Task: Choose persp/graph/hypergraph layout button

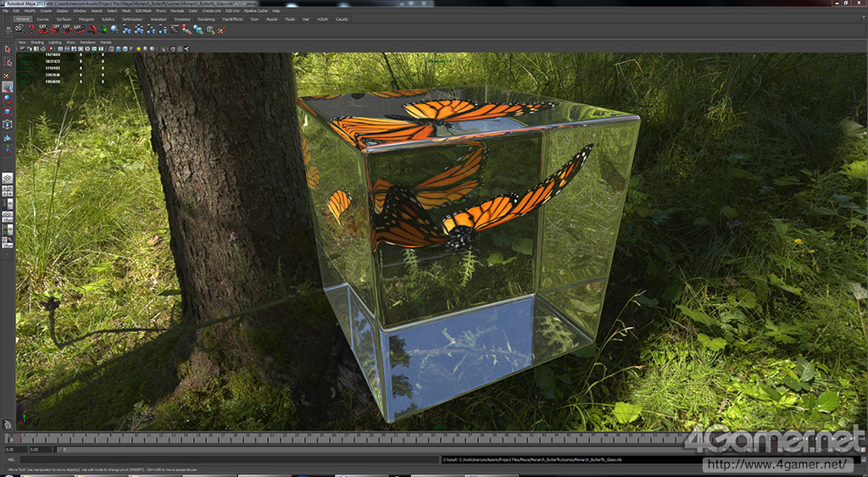Action: (7, 241)
